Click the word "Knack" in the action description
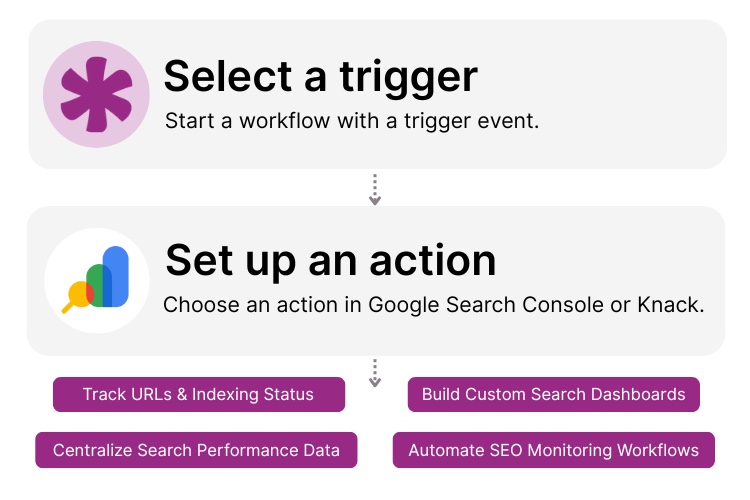The height and width of the screenshot is (500, 750). [x=670, y=305]
